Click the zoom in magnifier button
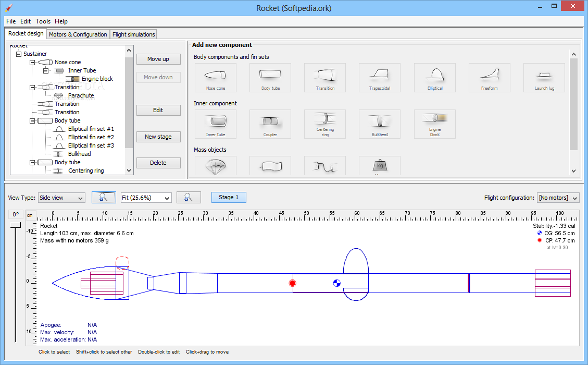The width and height of the screenshot is (588, 365). tap(189, 198)
